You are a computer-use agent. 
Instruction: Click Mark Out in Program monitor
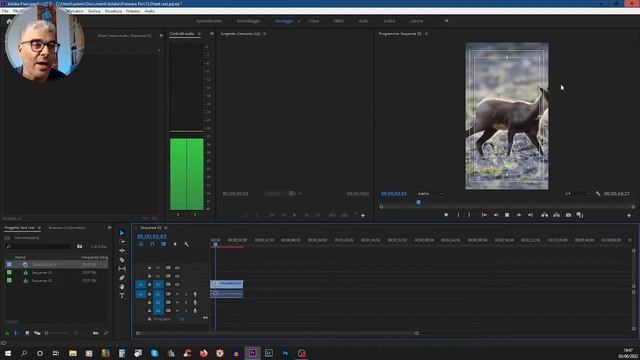tap(469, 215)
